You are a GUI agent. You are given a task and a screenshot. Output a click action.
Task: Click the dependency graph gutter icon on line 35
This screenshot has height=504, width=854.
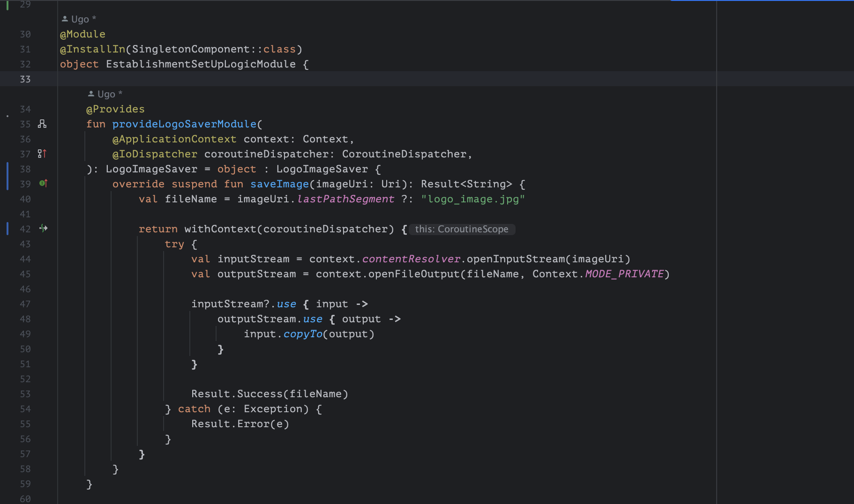point(42,124)
